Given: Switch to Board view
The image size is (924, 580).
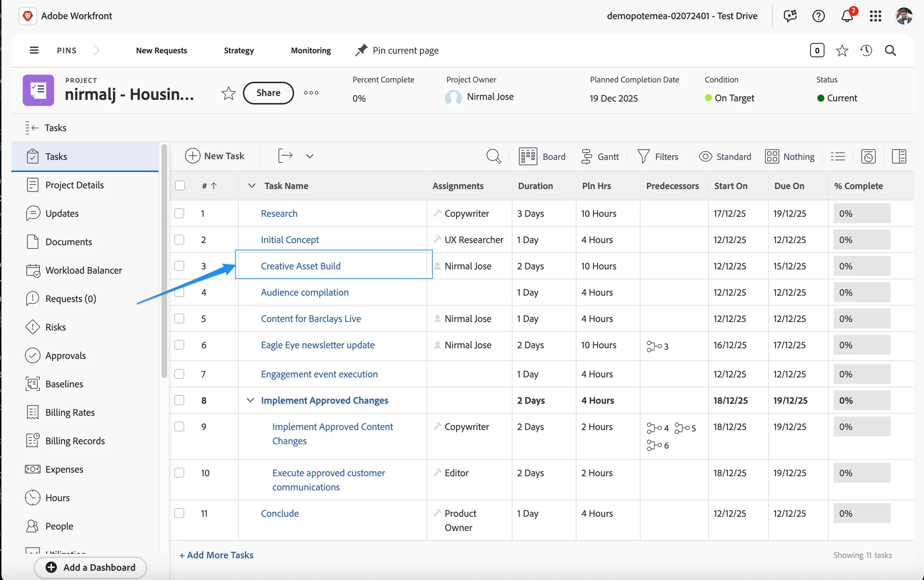Looking at the screenshot, I should coord(542,156).
